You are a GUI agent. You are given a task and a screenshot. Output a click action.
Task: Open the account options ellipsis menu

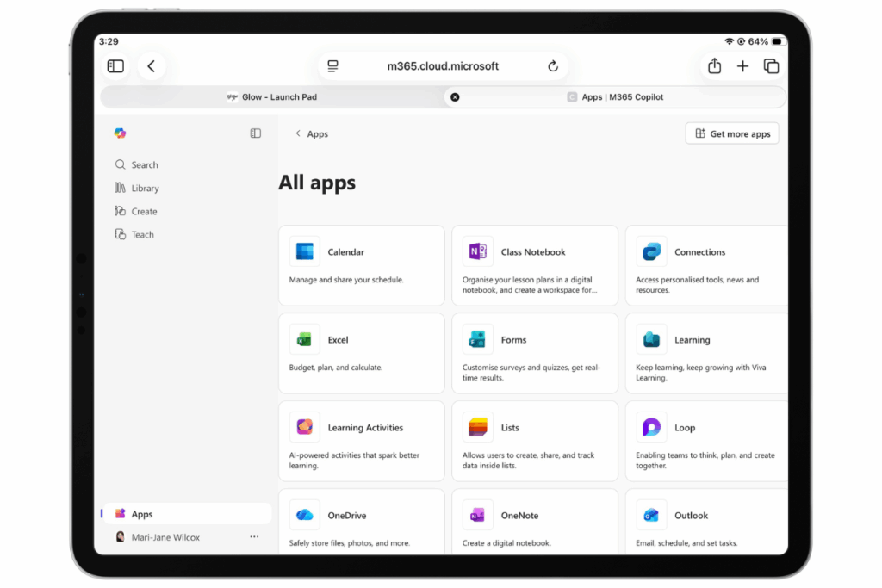click(x=254, y=537)
